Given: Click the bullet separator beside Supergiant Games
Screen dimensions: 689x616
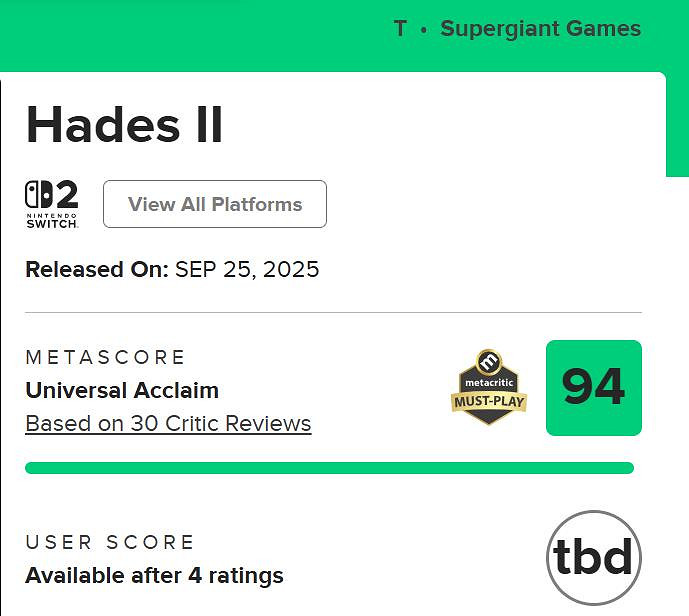Looking at the screenshot, I should (x=424, y=29).
